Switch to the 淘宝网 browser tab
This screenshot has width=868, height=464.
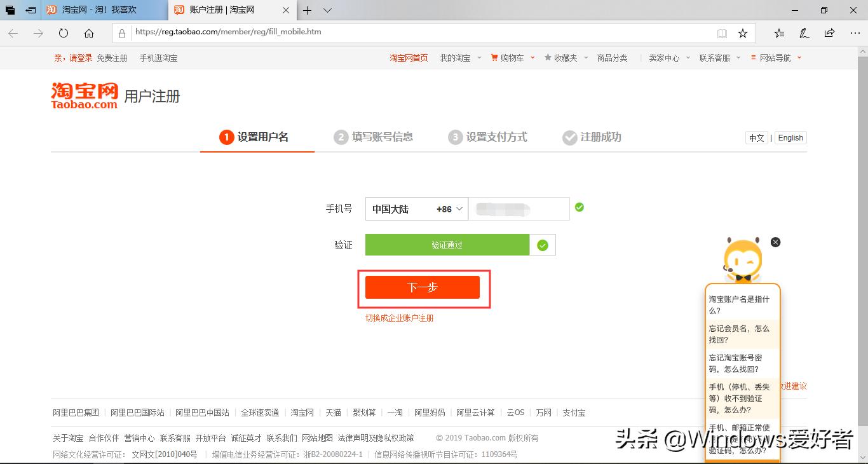coord(95,10)
